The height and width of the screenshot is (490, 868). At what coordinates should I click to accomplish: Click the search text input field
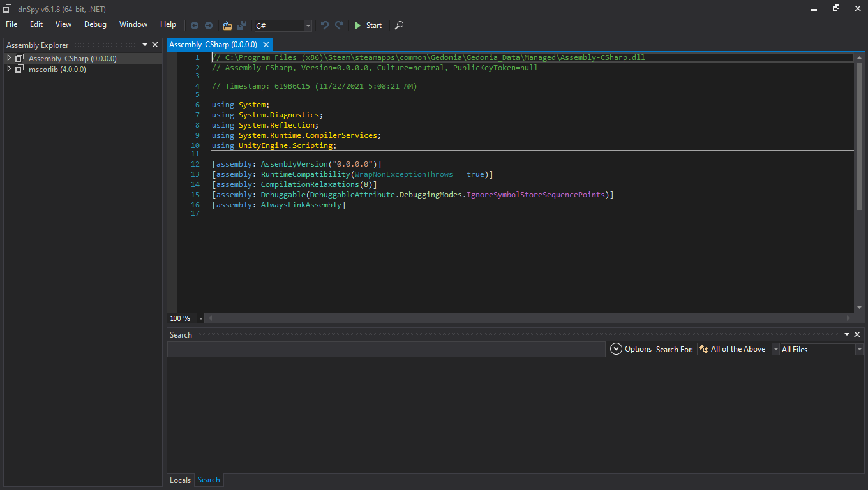(x=385, y=349)
